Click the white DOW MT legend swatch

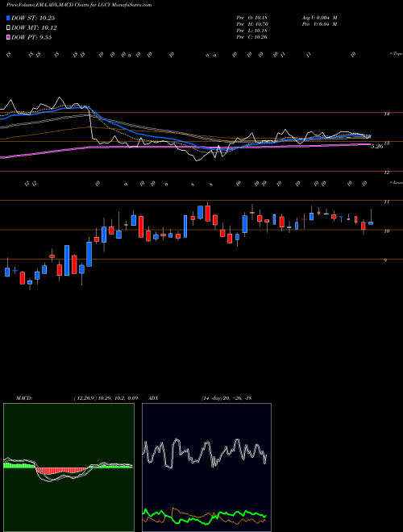tap(8, 28)
